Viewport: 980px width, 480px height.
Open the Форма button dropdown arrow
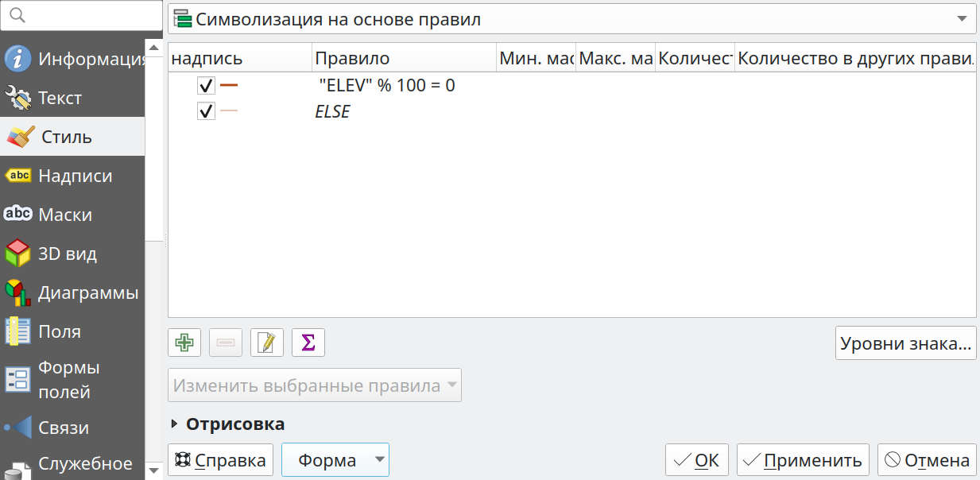click(380, 460)
